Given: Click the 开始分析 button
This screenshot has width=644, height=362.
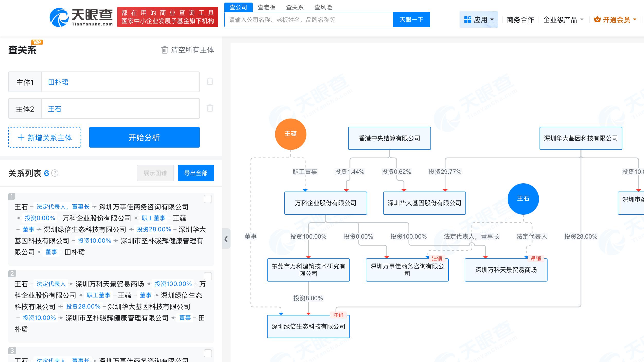Looking at the screenshot, I should (x=144, y=138).
